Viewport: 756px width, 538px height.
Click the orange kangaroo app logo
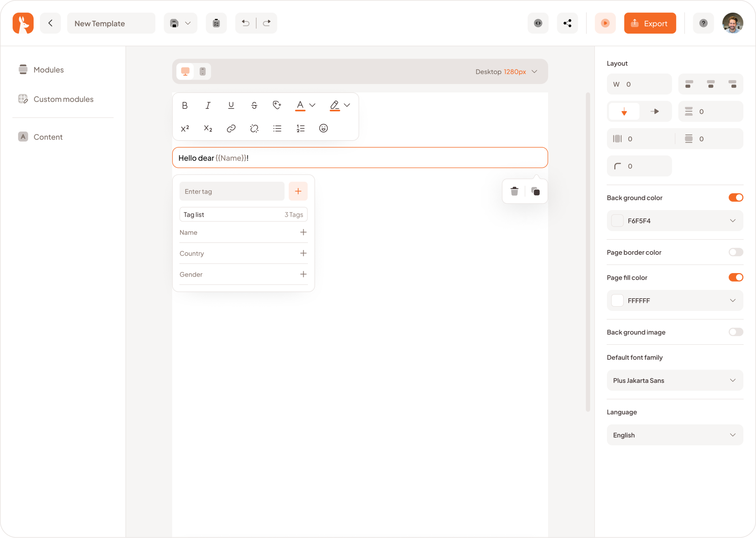[x=23, y=23]
